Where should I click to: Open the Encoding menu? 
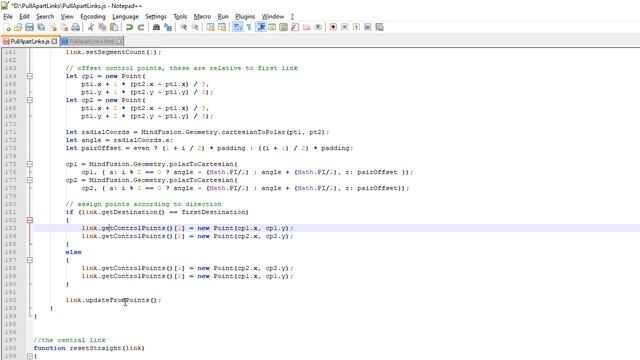(x=93, y=17)
